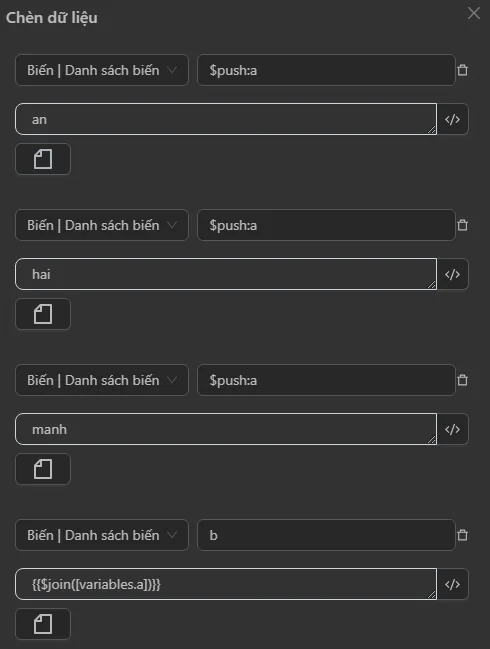This screenshot has width=490, height=649.
Task: Click the file icon button below the $join field
Action: tap(43, 624)
